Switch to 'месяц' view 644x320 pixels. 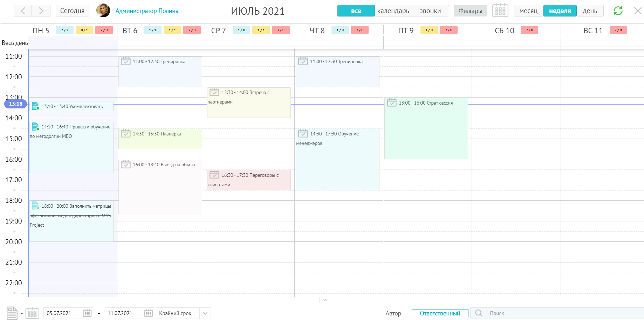(x=528, y=11)
